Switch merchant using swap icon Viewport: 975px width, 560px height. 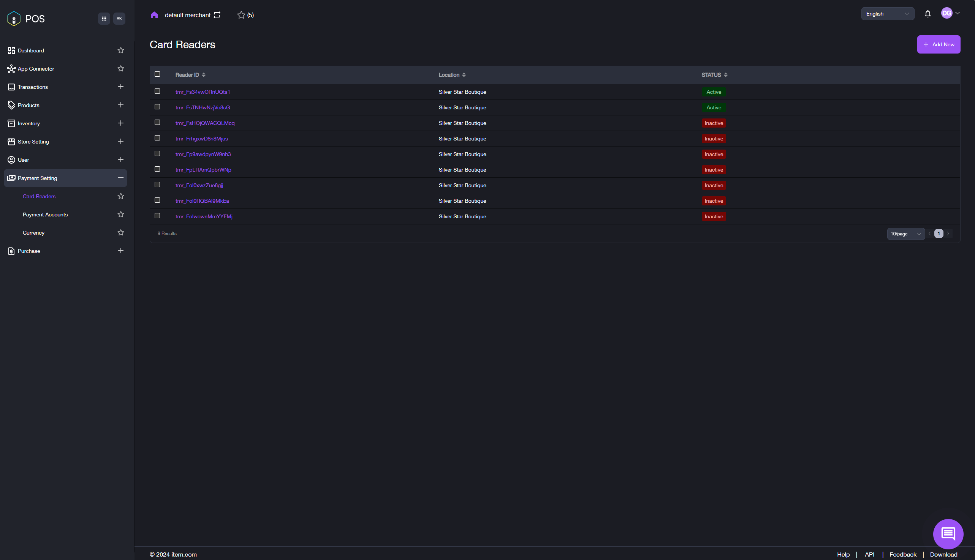coord(217,15)
